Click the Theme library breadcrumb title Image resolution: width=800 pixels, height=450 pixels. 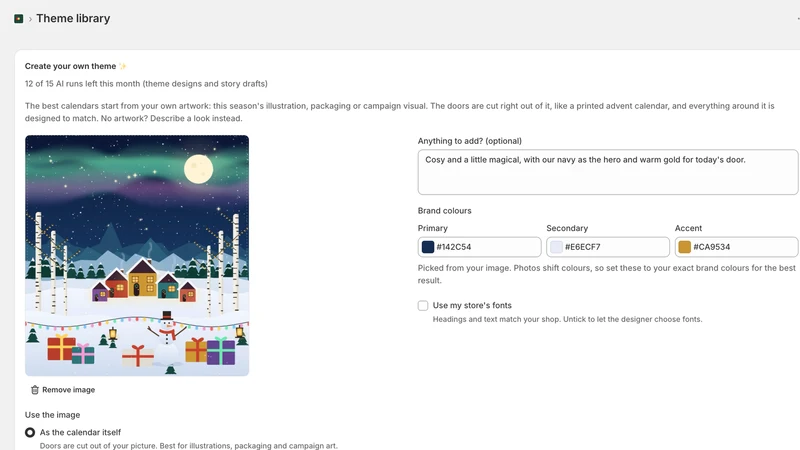click(x=73, y=18)
